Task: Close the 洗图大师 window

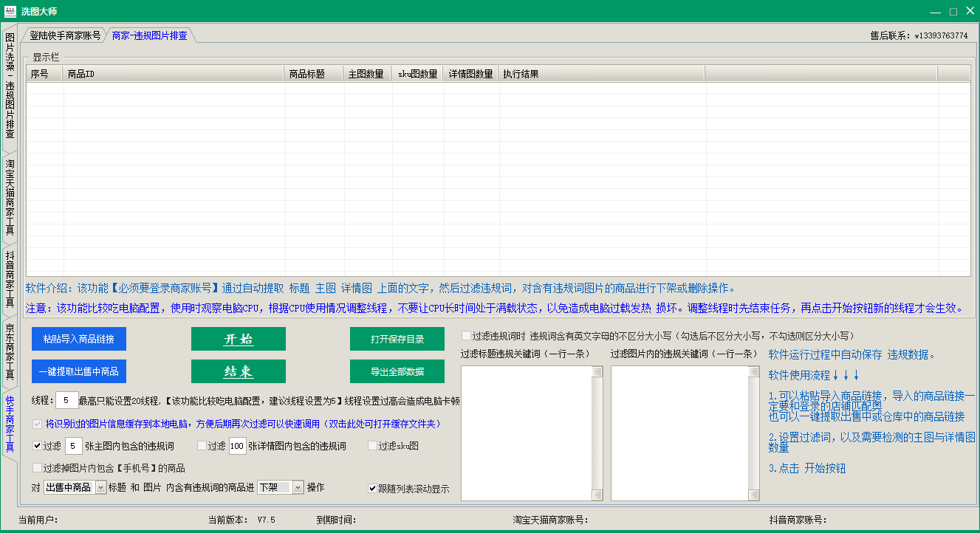Action: click(x=970, y=11)
